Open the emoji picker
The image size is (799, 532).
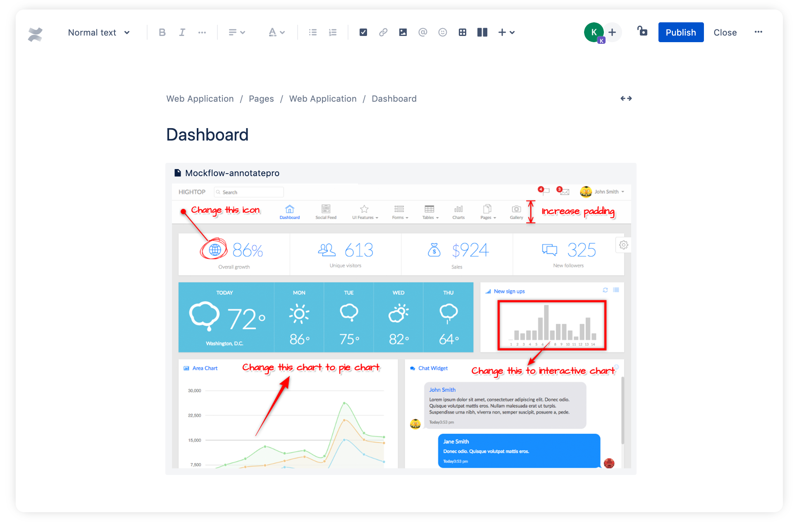pos(443,32)
